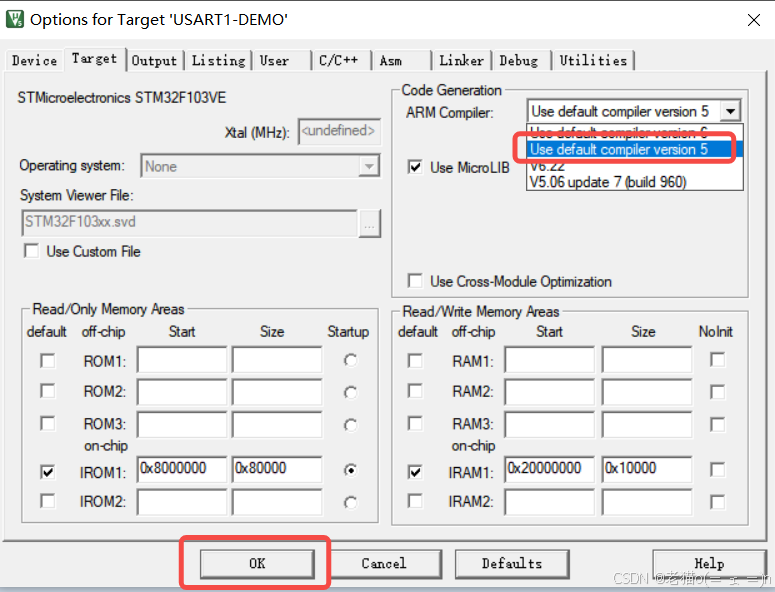
Task: Click the Keil uVision icon in title bar
Action: pos(15,19)
